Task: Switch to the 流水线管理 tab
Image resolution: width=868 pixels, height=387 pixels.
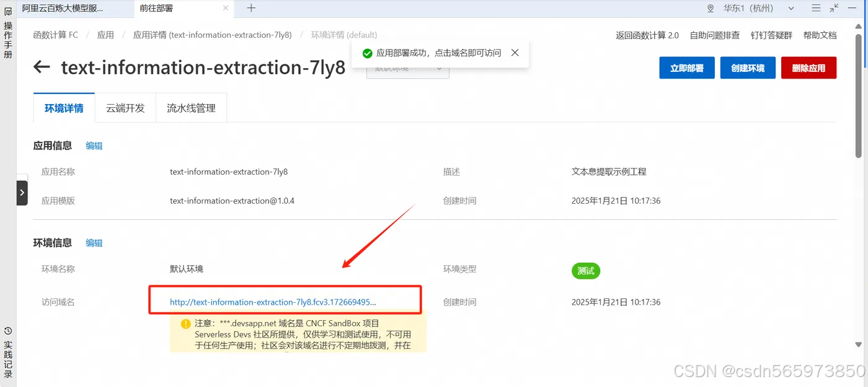Action: [191, 108]
